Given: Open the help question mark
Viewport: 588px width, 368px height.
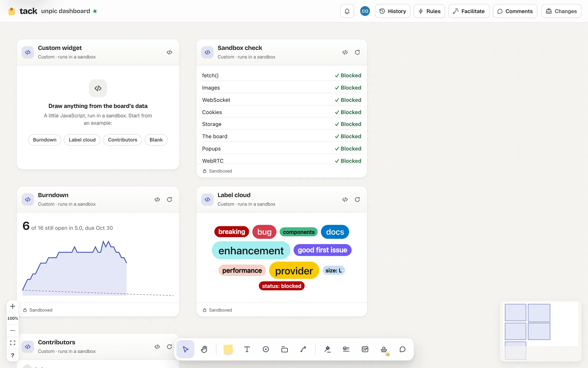Looking at the screenshot, I should (x=12, y=355).
